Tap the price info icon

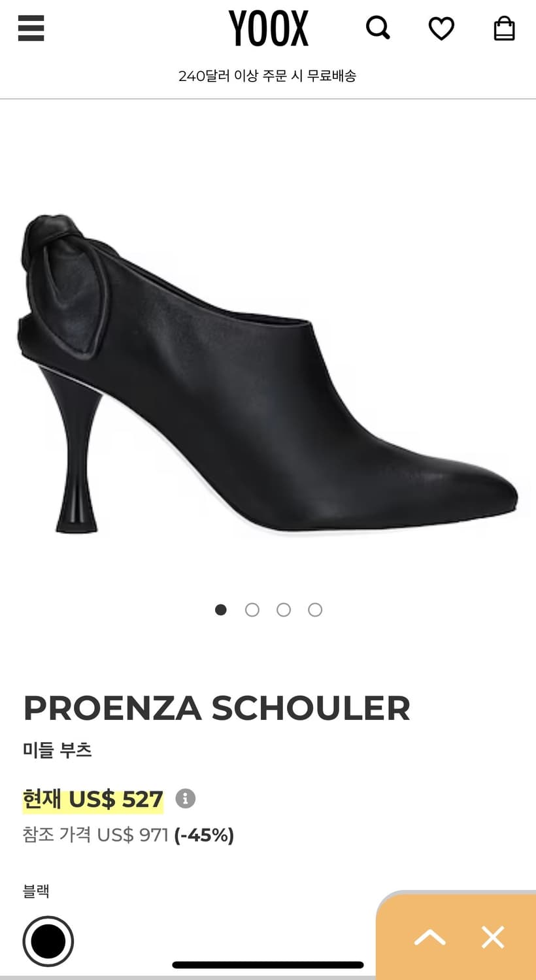pyautogui.click(x=186, y=798)
